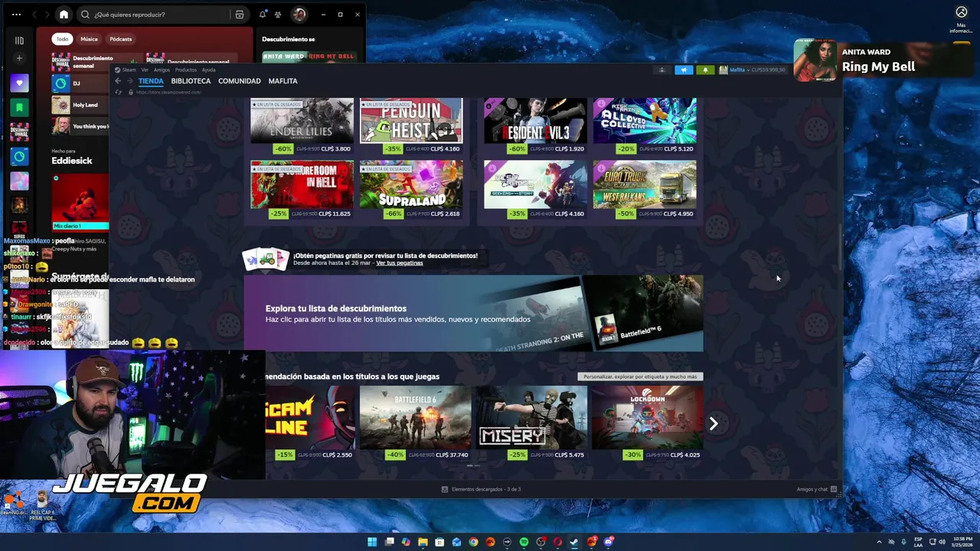This screenshot has width=980, height=551.
Task: Click Steam forward arrow
Action: 129,81
